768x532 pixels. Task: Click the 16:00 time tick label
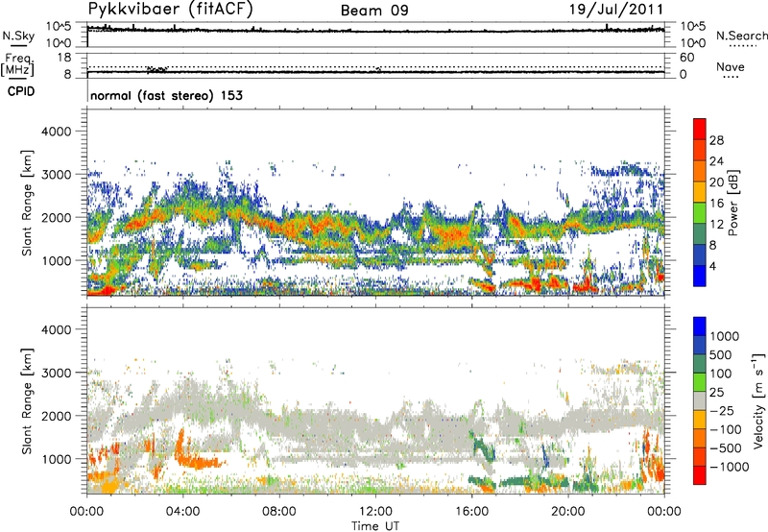(x=471, y=512)
